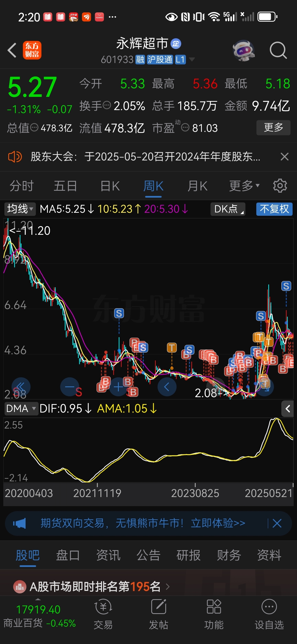Click the blue 企 badge beside 永辉超市
The height and width of the screenshot is (644, 297).
176,43
